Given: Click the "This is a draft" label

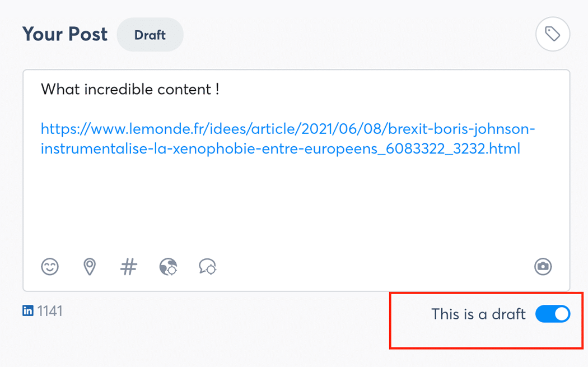Looking at the screenshot, I should pyautogui.click(x=478, y=314).
